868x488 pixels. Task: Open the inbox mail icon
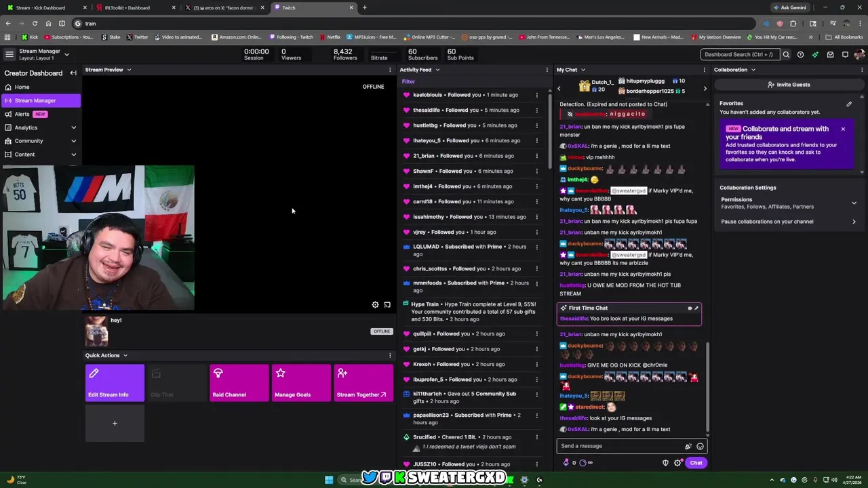tap(830, 54)
